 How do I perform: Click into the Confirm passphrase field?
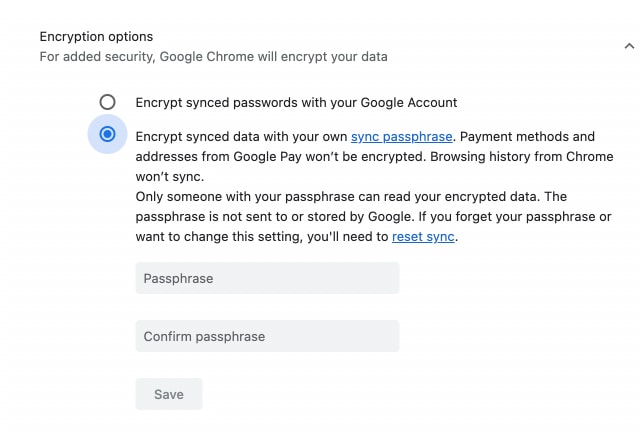pyautogui.click(x=267, y=336)
